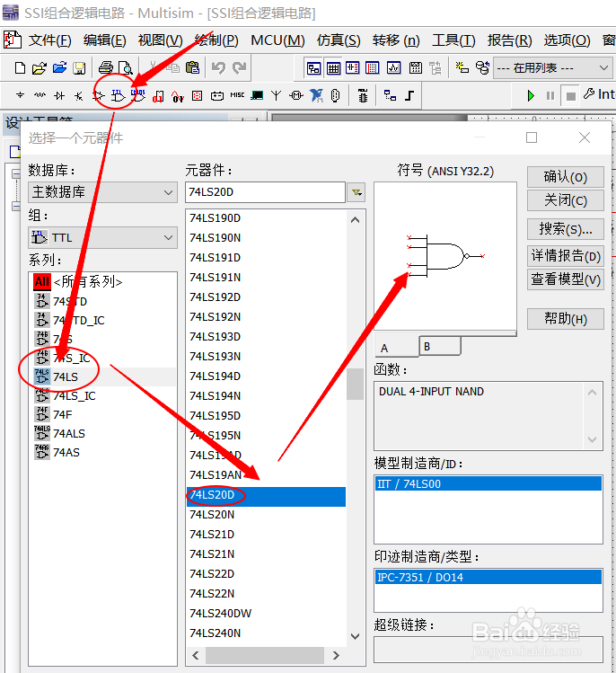Place an Electromechanical component (motor icon)
The height and width of the screenshot is (673, 616).
[x=296, y=95]
